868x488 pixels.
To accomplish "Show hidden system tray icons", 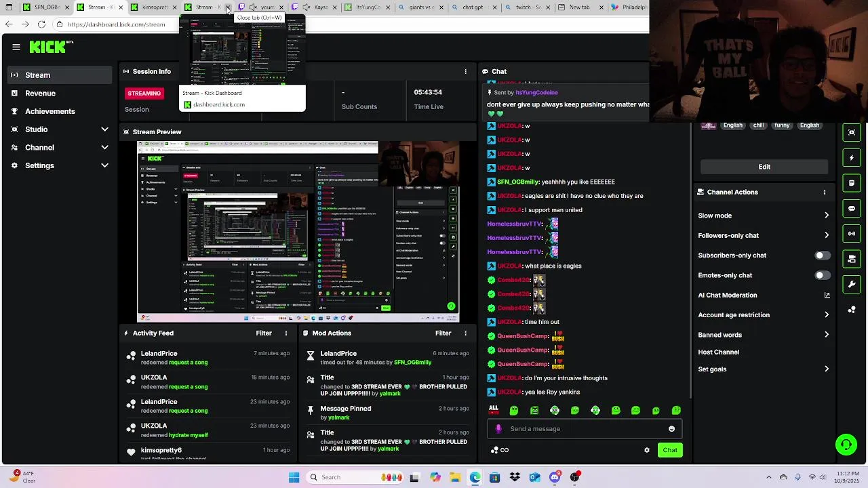I will [x=768, y=477].
